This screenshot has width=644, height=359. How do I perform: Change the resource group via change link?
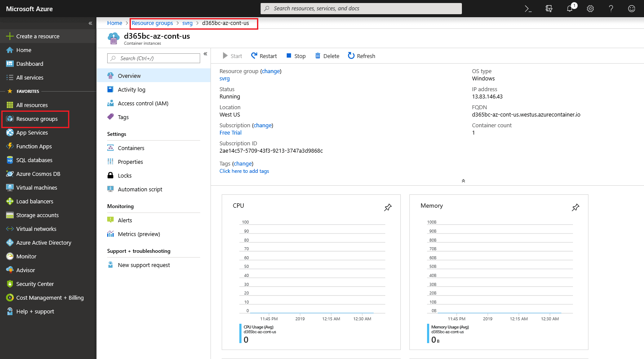(271, 71)
